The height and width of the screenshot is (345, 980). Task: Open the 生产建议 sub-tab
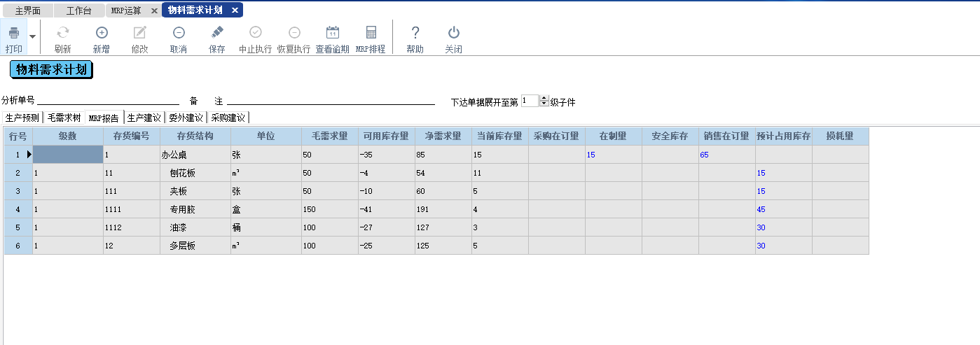[x=144, y=118]
